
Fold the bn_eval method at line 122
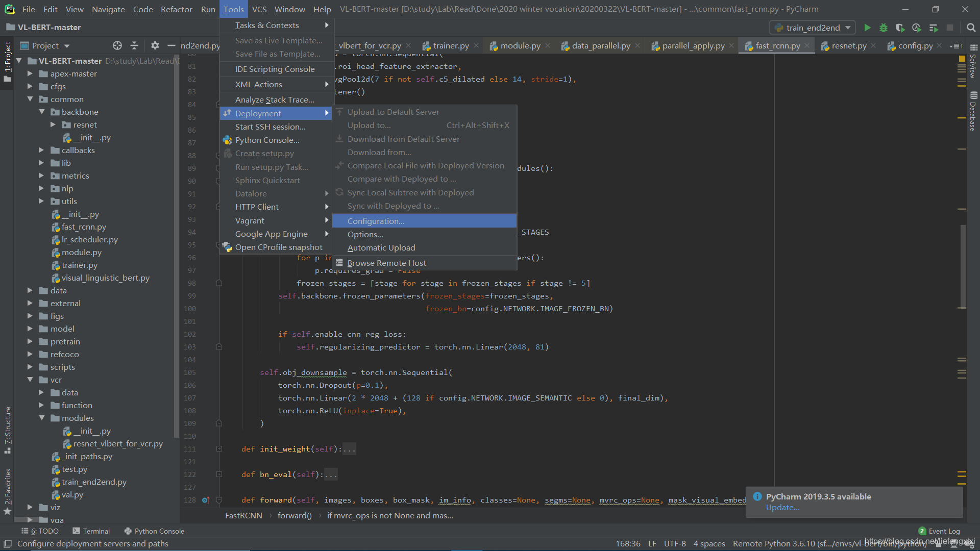click(219, 474)
